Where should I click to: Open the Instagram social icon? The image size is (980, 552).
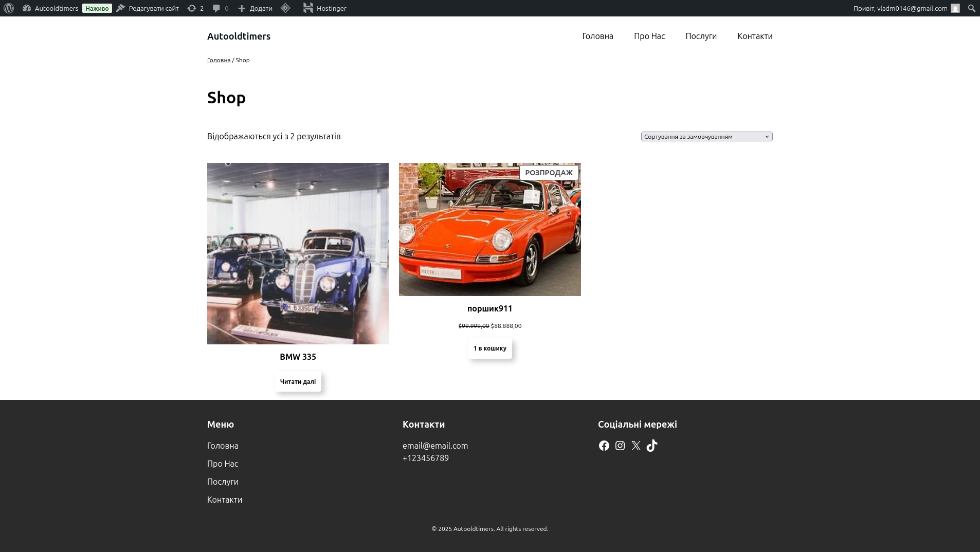(x=620, y=446)
